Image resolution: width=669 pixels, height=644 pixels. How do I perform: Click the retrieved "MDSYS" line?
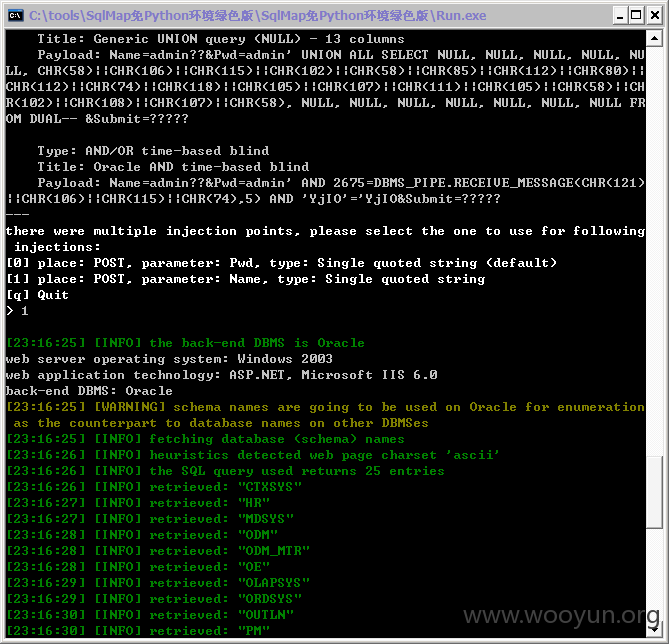coord(150,519)
